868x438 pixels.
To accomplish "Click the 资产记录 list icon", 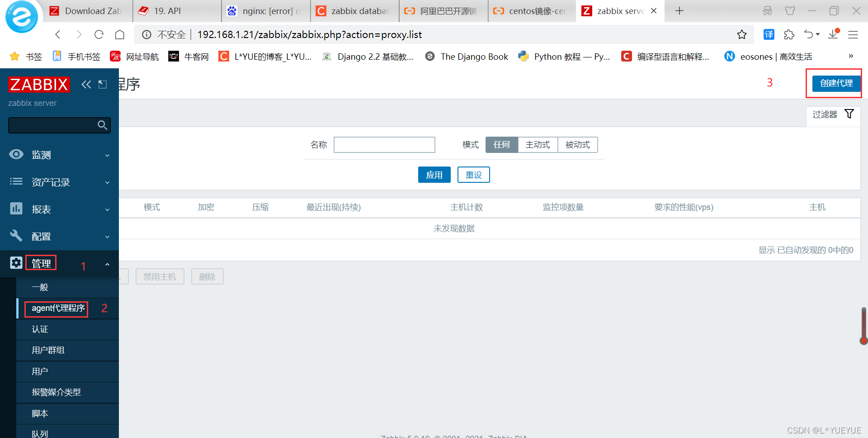I will pos(16,181).
